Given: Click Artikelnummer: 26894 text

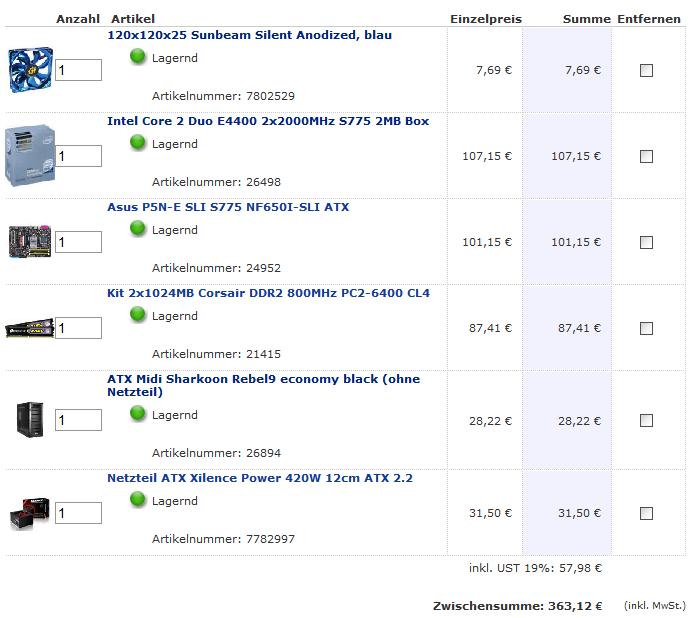Looking at the screenshot, I should click(x=217, y=453).
